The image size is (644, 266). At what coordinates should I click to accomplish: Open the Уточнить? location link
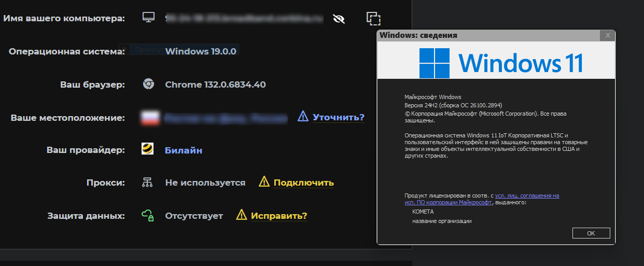[x=339, y=117]
